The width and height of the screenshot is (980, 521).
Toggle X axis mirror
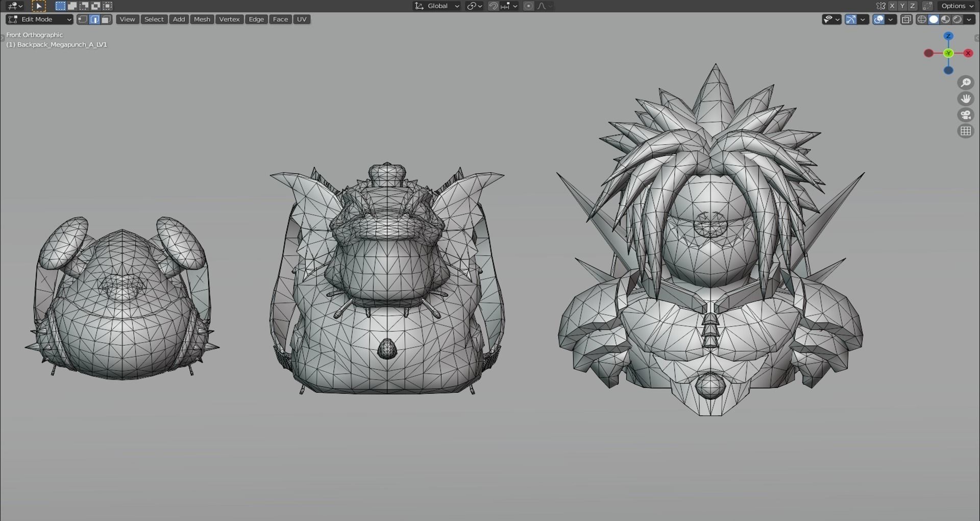tap(892, 6)
